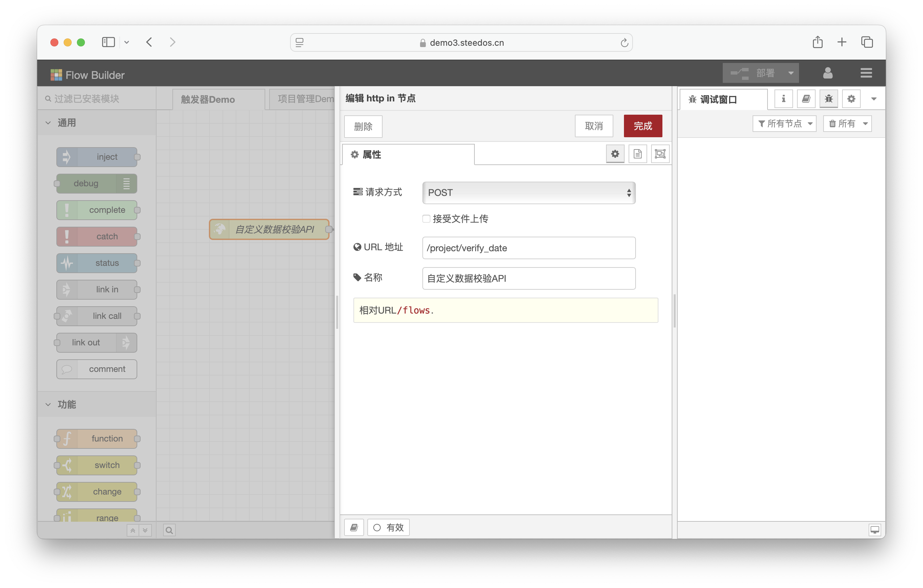This screenshot has height=588, width=923.
Task: Click the range node in the palette
Action: coord(97,515)
